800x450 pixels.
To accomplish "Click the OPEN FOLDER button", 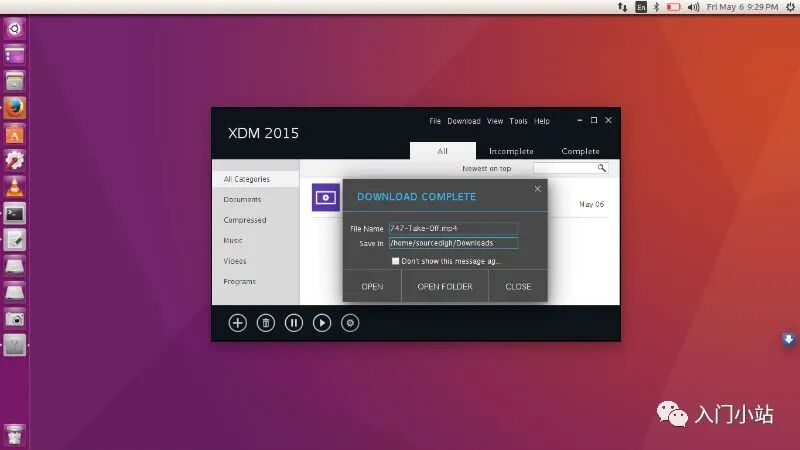I will tap(445, 286).
